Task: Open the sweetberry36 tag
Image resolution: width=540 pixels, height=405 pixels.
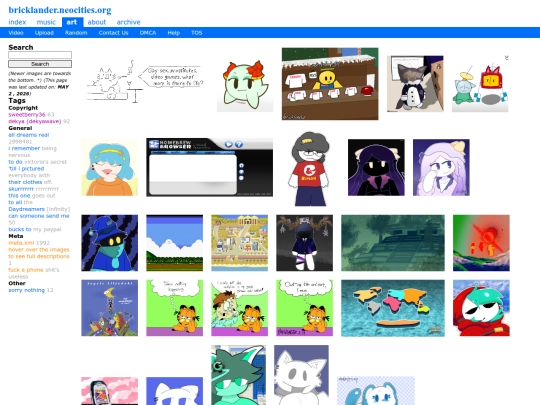Action: (27, 115)
